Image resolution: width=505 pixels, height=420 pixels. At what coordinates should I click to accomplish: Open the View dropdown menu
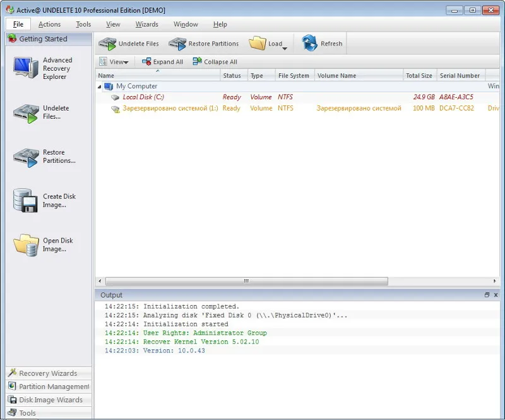[x=114, y=61]
